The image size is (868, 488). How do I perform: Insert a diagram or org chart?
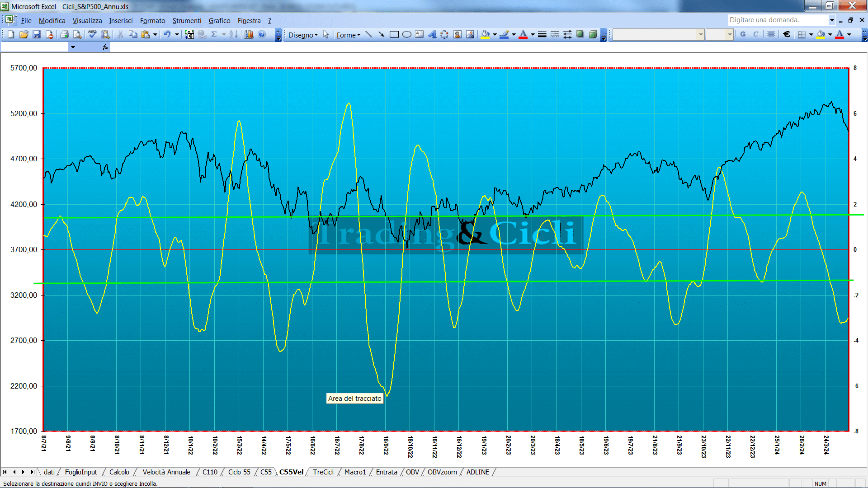coord(445,35)
